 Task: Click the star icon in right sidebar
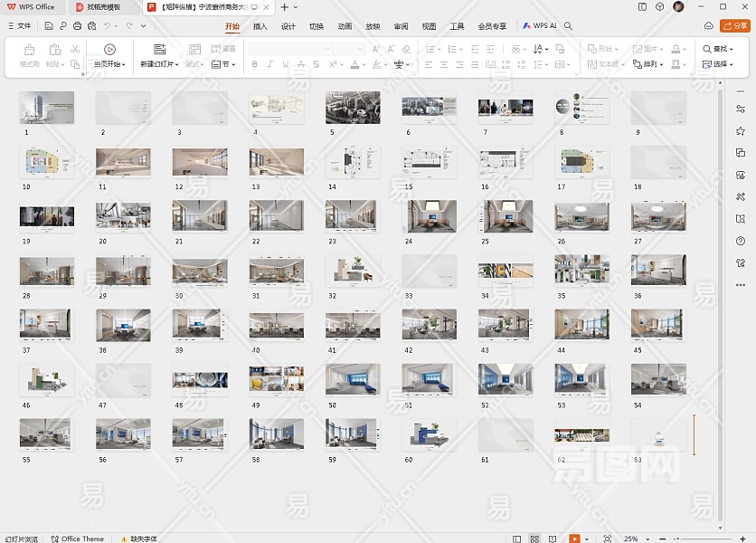[741, 131]
